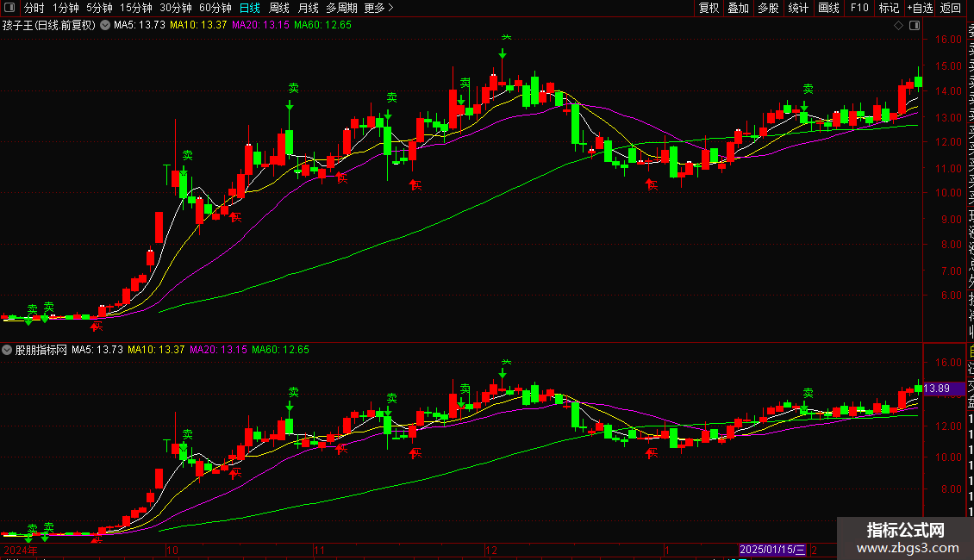
Task: Click the 标记 mark button
Action: [x=889, y=8]
